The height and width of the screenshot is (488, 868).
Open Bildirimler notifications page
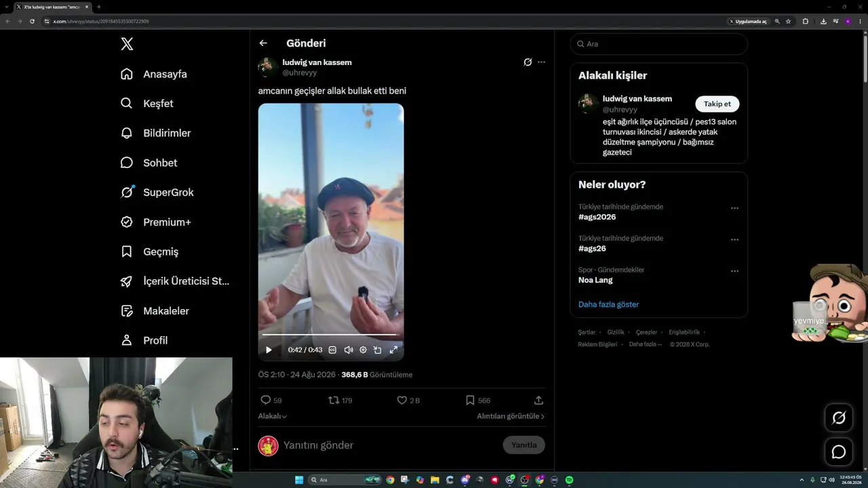tap(156, 133)
